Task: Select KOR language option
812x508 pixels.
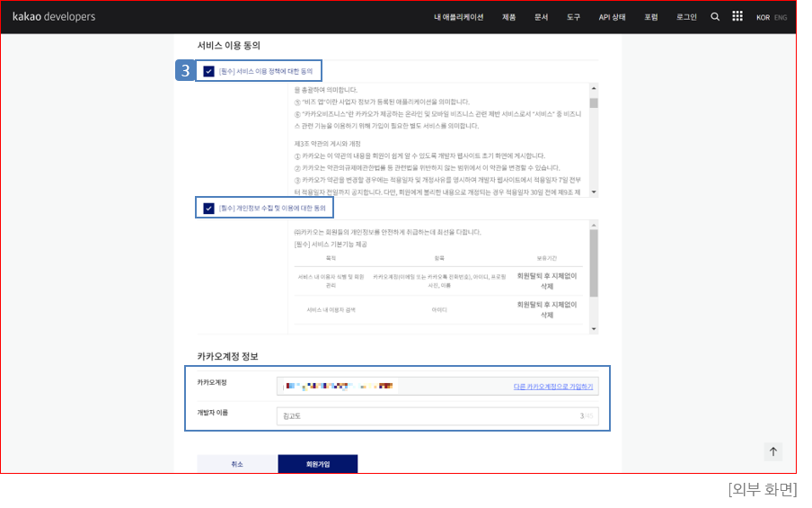Action: (763, 17)
